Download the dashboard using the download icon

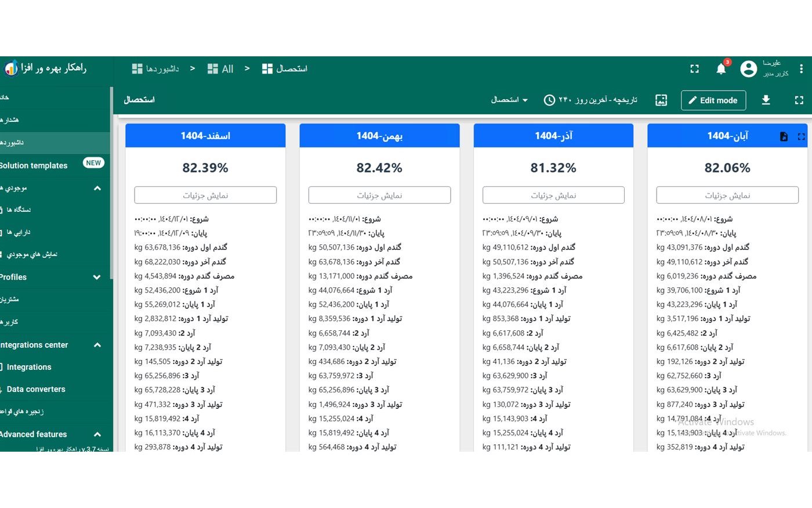click(x=766, y=100)
